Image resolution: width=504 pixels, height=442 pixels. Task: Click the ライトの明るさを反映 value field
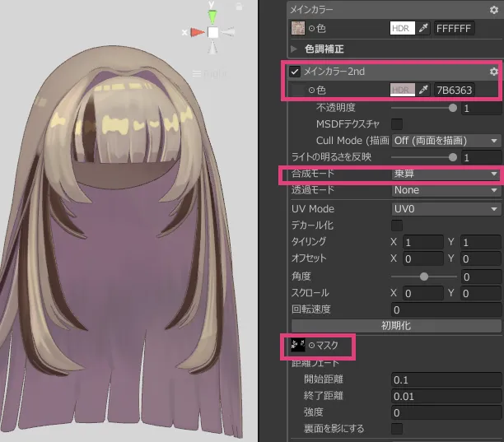tap(481, 157)
